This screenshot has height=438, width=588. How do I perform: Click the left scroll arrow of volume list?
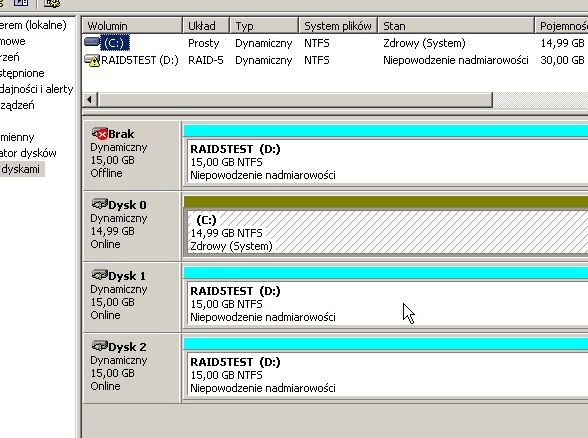(89, 100)
